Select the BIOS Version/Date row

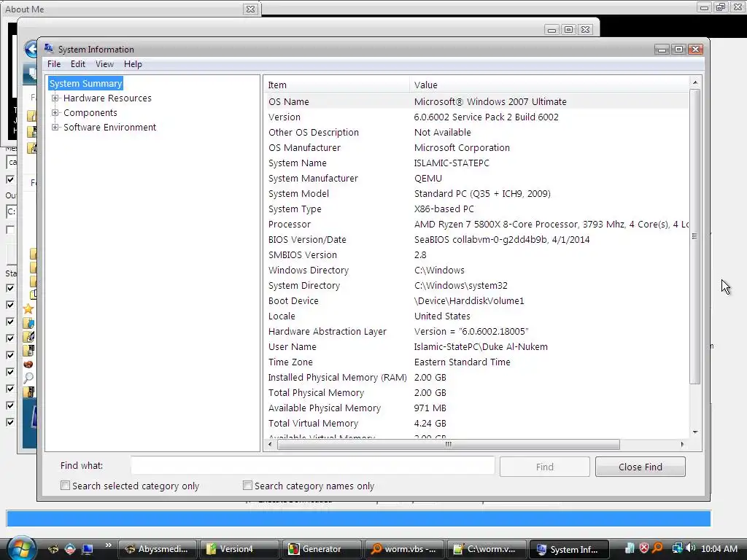476,239
